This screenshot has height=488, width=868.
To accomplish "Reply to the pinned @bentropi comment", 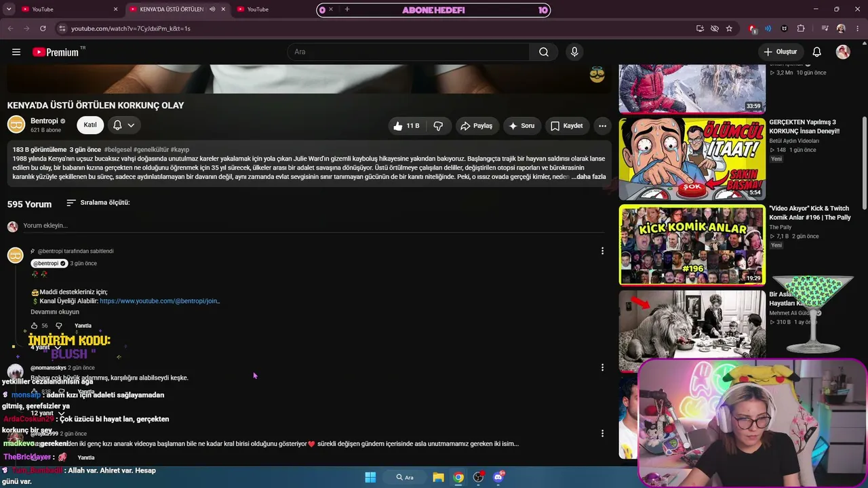I will [x=83, y=326].
